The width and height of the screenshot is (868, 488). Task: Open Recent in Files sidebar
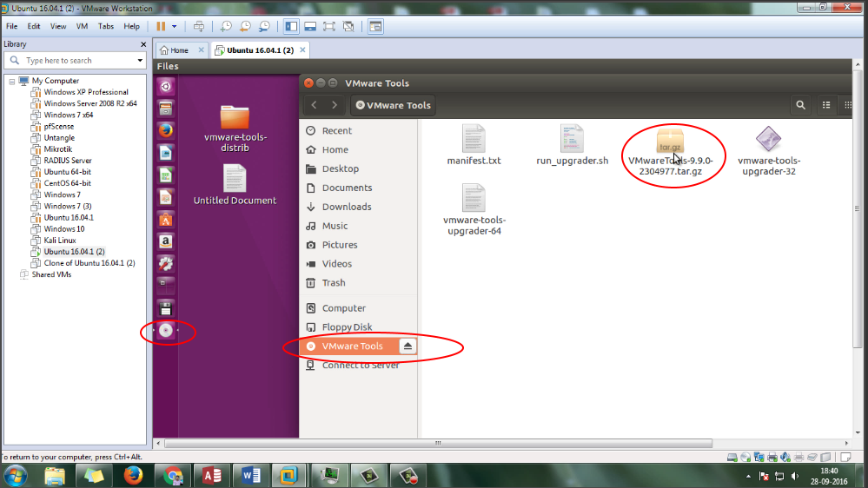tap(358, 130)
